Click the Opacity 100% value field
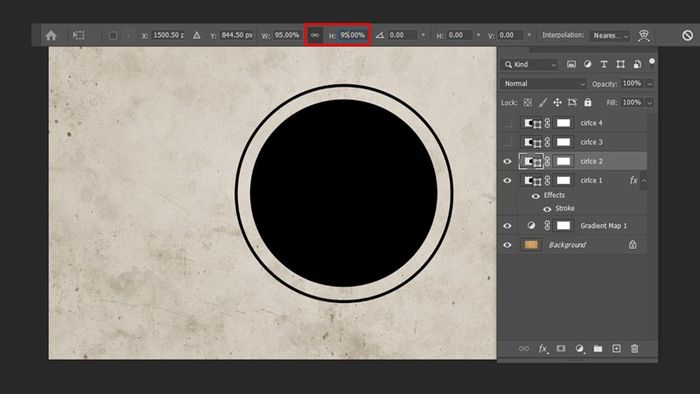The image size is (700, 394). 632,83
